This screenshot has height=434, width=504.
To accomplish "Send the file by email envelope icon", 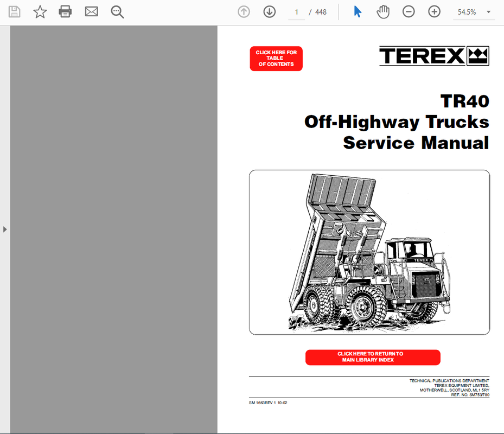I will [x=91, y=12].
